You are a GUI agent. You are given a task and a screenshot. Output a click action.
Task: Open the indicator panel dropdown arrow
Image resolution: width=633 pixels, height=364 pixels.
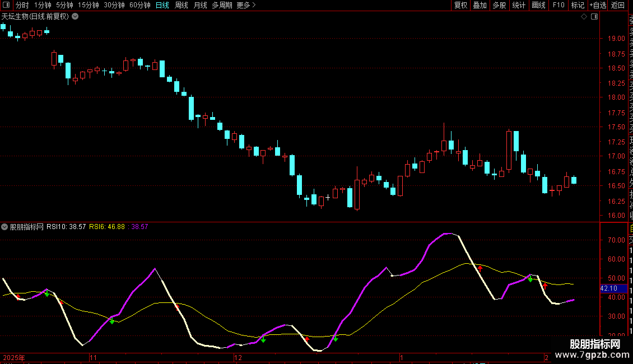point(4,227)
